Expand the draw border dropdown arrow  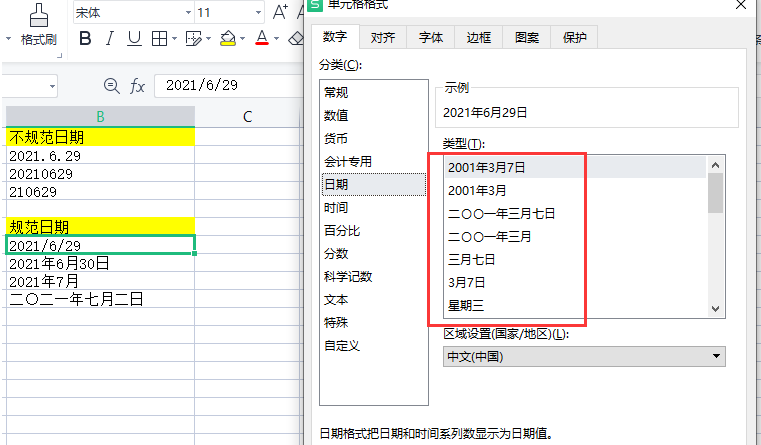(208, 38)
